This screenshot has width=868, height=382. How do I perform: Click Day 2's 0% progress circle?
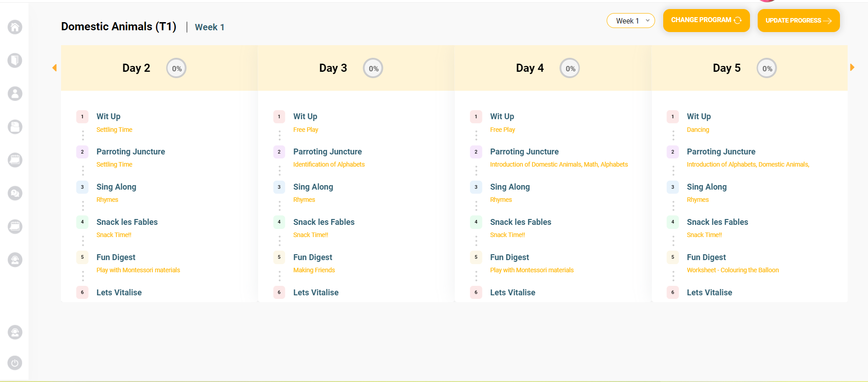coord(176,69)
